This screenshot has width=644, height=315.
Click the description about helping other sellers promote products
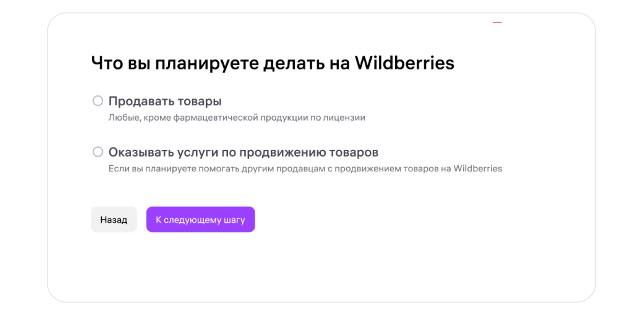[x=305, y=169]
